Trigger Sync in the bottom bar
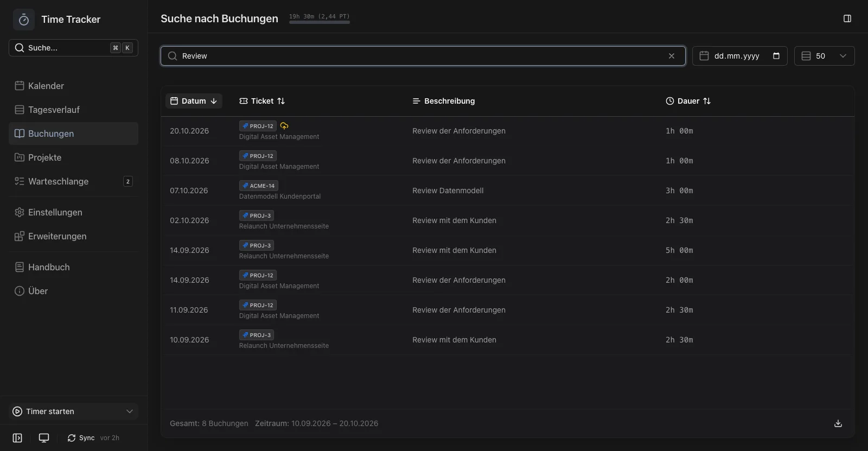Image resolution: width=868 pixels, height=451 pixels. (81, 438)
